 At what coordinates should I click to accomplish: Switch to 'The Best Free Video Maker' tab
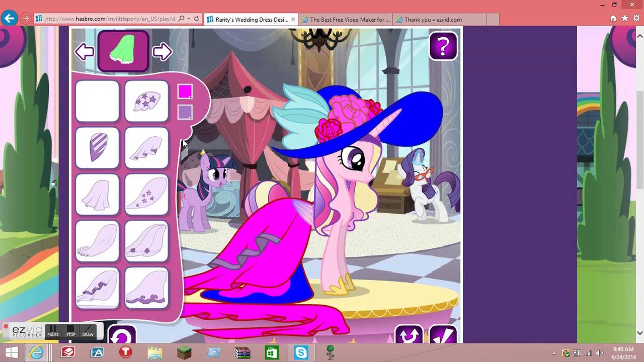[345, 20]
